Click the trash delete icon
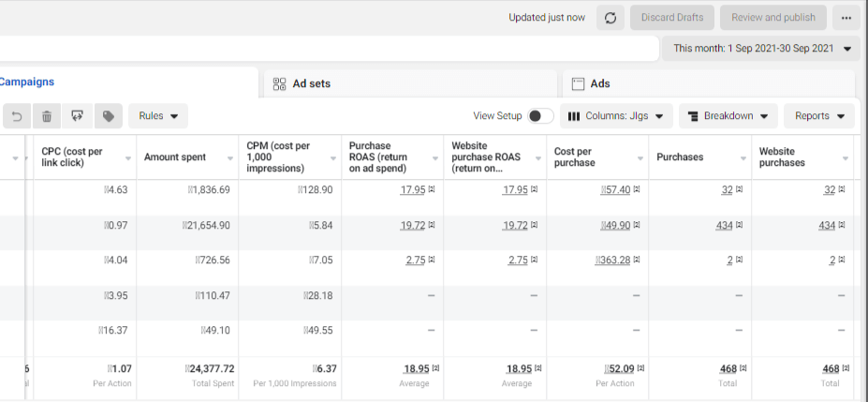The width and height of the screenshot is (868, 402). [46, 116]
